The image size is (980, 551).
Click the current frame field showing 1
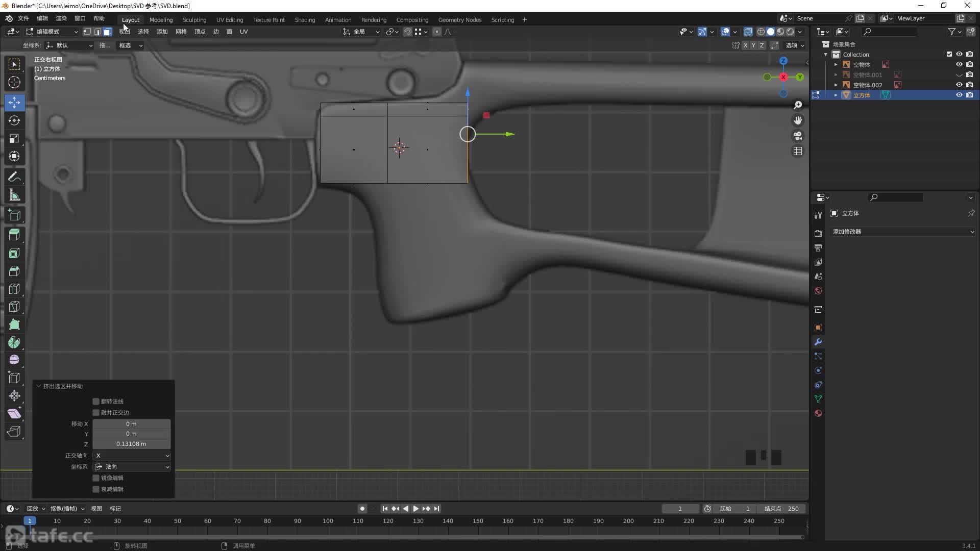[x=680, y=509]
